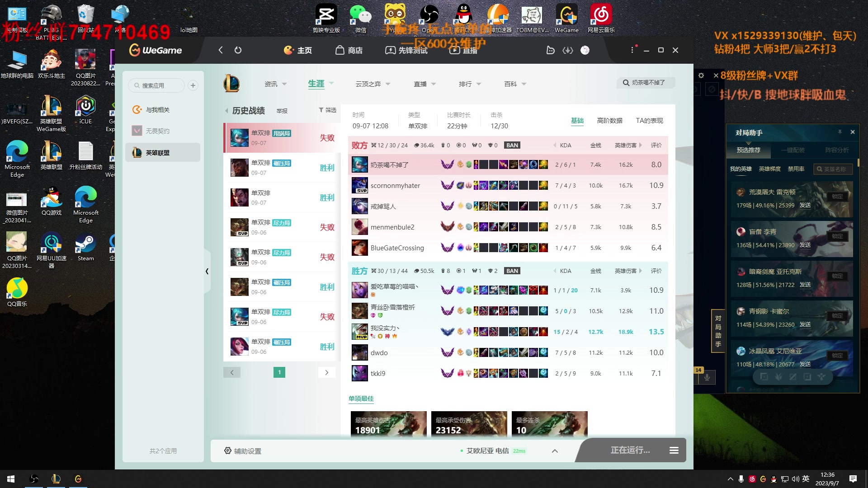The height and width of the screenshot is (488, 868).
Task: Click the League of Legends logo icon
Action: 232,84
